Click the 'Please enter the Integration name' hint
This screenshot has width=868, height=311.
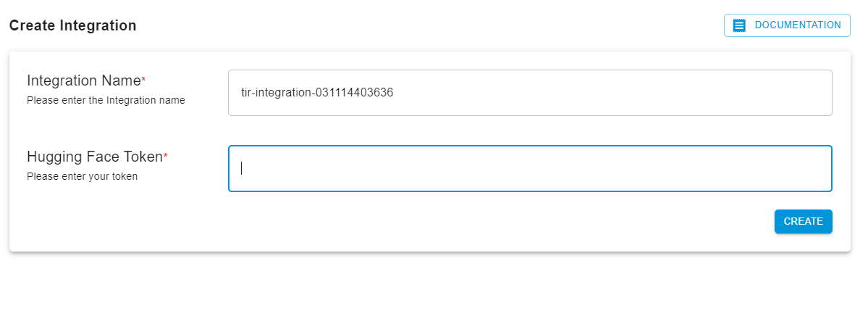pyautogui.click(x=106, y=101)
